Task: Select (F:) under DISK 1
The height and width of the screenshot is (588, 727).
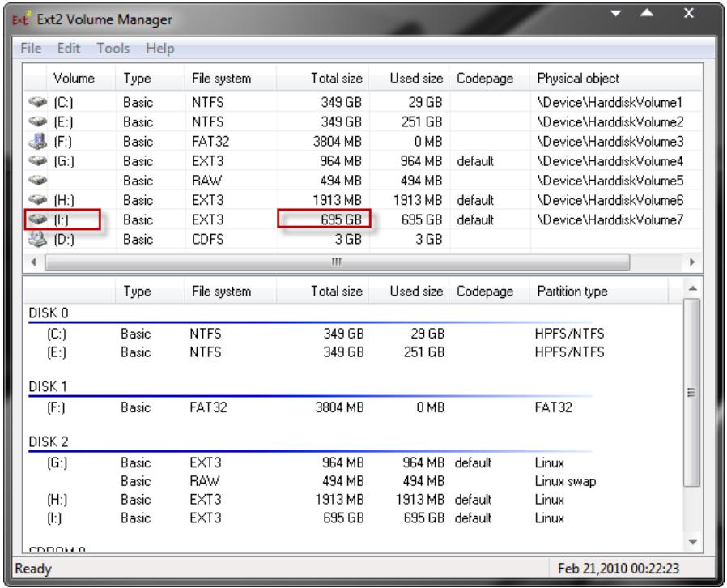Action: coord(56,407)
